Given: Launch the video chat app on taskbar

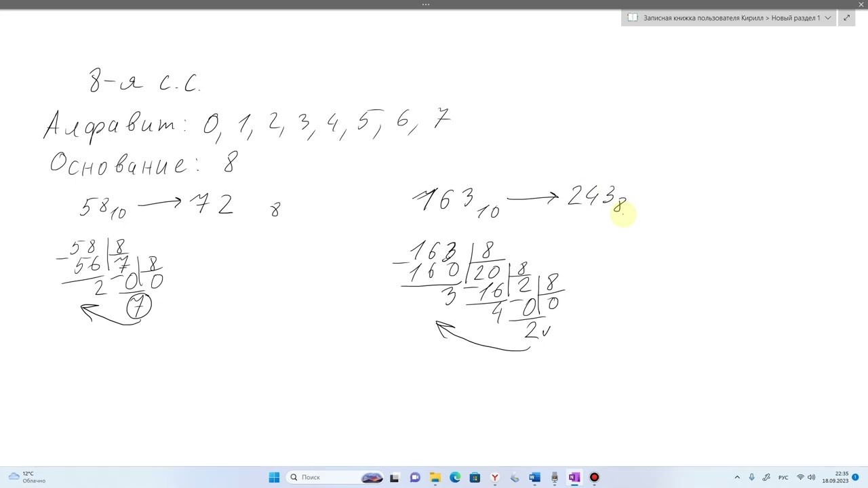Looking at the screenshot, I should pos(415,477).
